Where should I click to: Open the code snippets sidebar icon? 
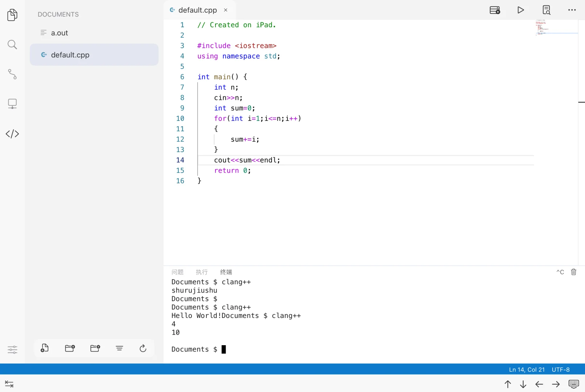point(12,134)
